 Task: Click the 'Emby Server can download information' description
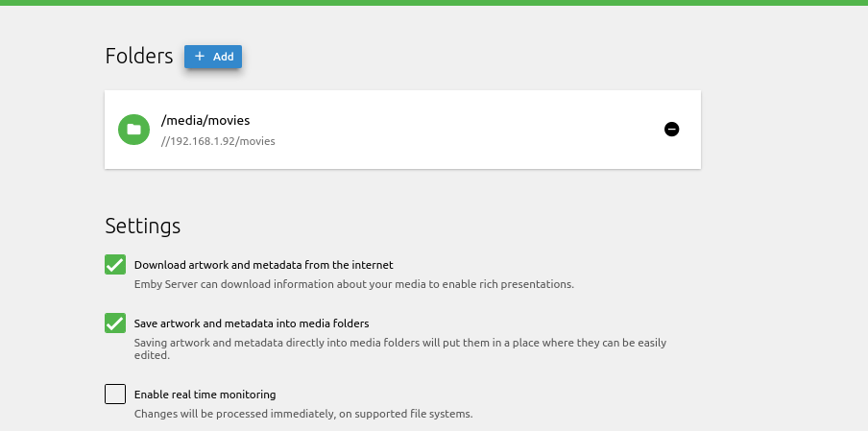(353, 284)
